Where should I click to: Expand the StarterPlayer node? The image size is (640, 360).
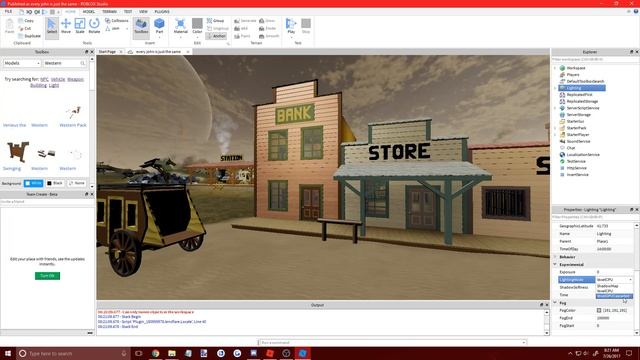[555, 135]
